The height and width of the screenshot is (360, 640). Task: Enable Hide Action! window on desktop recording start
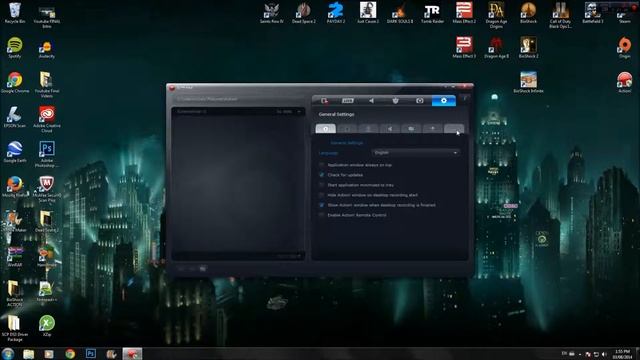[x=322, y=195]
